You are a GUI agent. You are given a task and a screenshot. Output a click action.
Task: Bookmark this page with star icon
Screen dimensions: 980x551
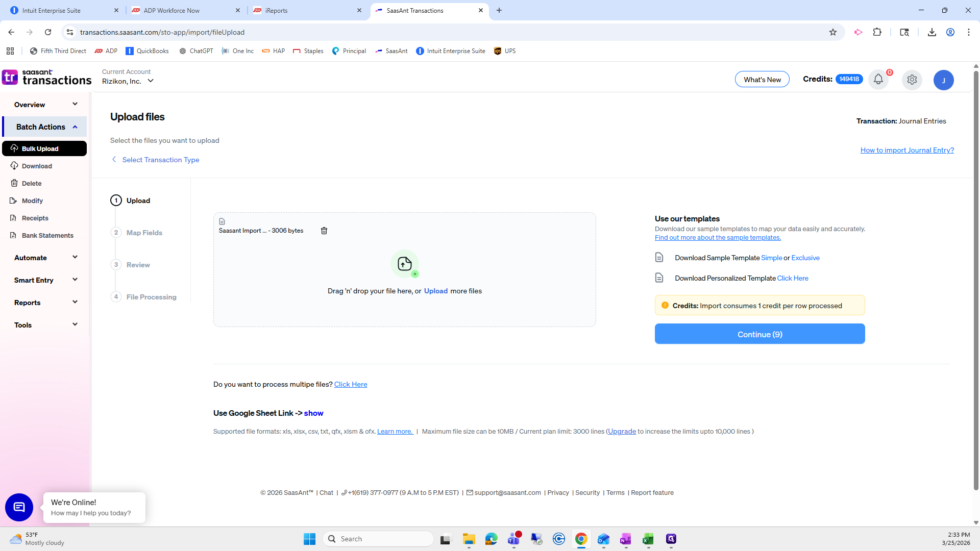coord(833,32)
